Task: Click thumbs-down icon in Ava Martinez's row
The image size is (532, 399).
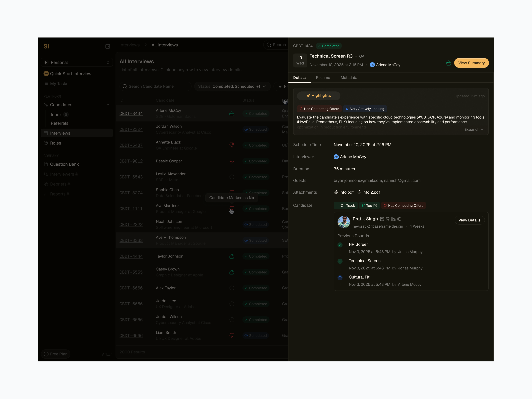Action: (232, 208)
